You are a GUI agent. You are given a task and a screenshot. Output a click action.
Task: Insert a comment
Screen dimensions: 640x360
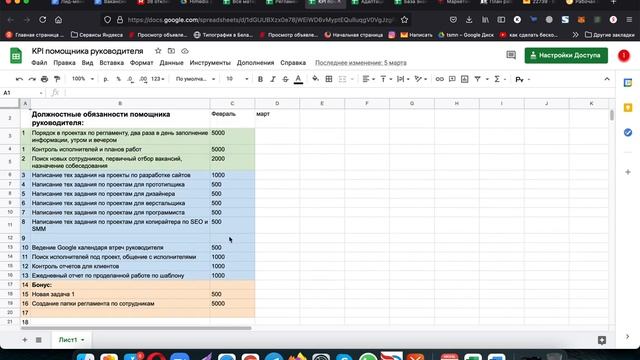click(x=452, y=79)
